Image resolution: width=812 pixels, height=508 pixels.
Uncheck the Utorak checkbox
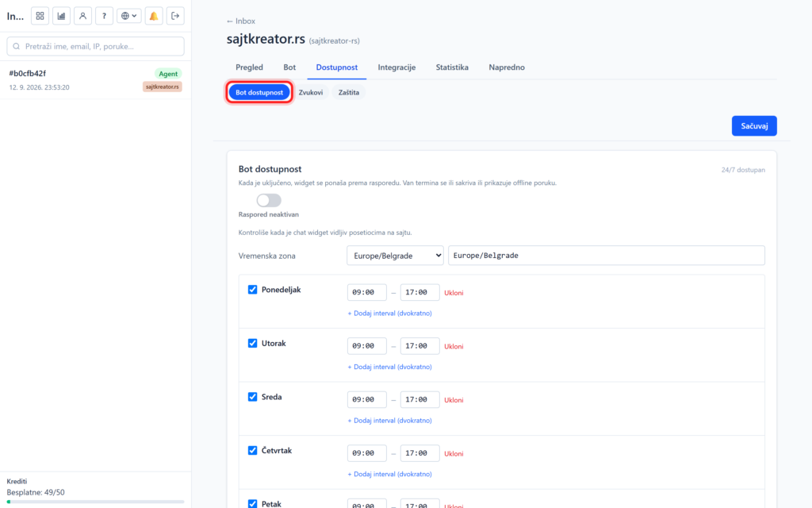click(x=252, y=343)
